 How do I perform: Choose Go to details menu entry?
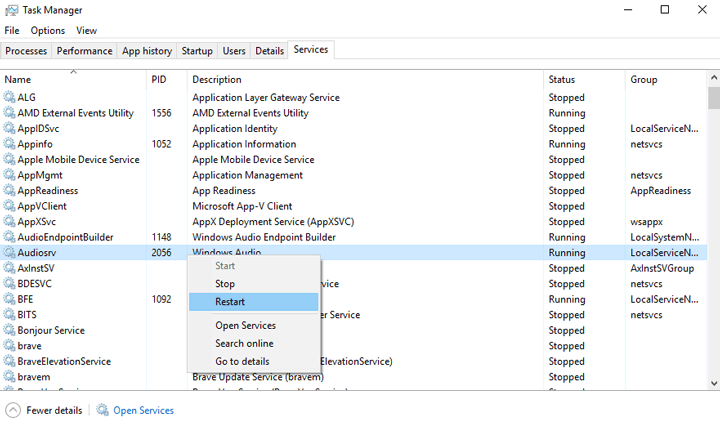click(242, 361)
